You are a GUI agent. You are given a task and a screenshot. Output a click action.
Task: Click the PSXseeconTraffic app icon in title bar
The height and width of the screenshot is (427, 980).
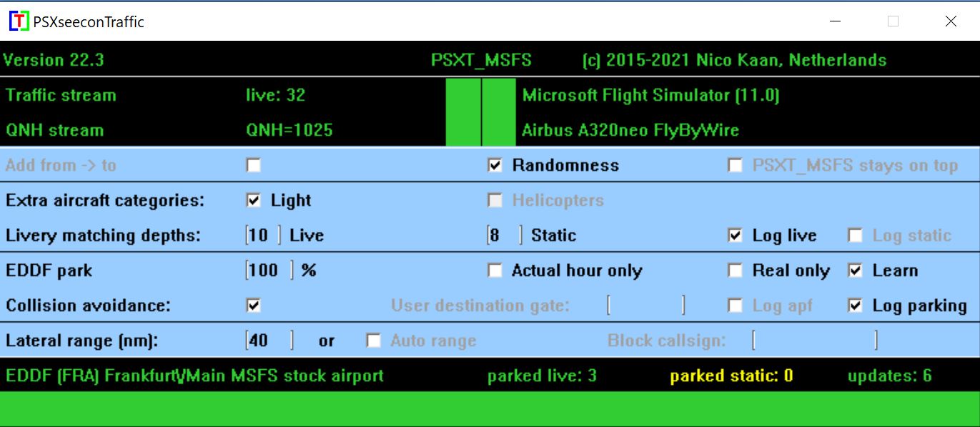point(19,21)
